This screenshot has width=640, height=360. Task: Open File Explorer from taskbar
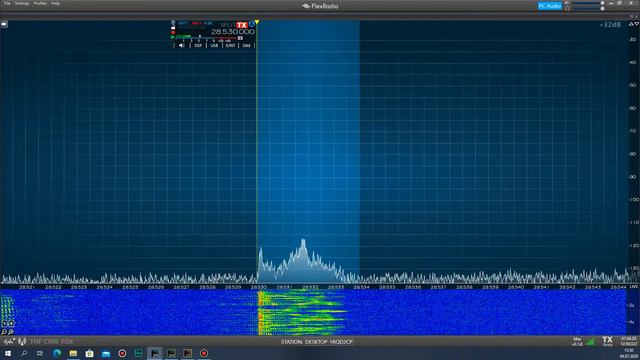click(x=73, y=353)
